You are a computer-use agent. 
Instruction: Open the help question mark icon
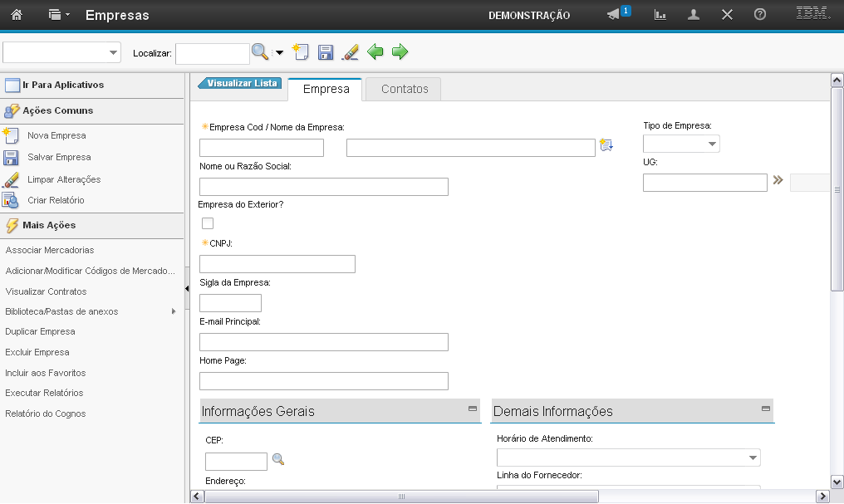click(x=759, y=15)
